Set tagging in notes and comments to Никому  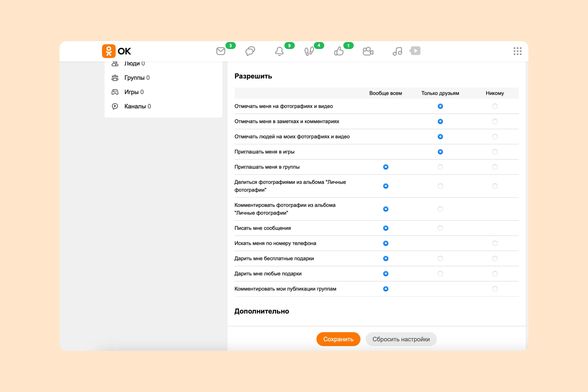[495, 121]
